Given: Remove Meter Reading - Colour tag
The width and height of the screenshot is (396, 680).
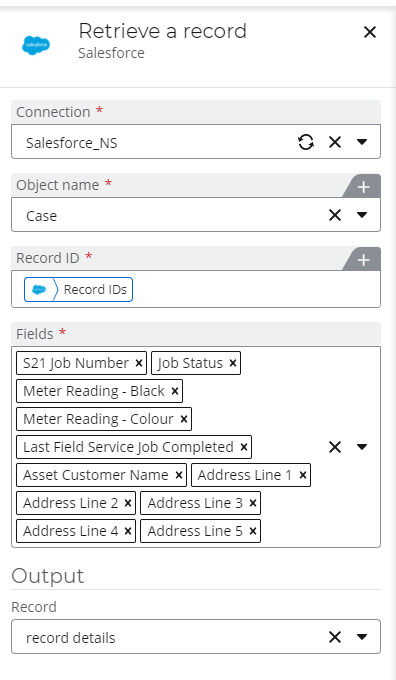Looking at the screenshot, I should (x=183, y=419).
